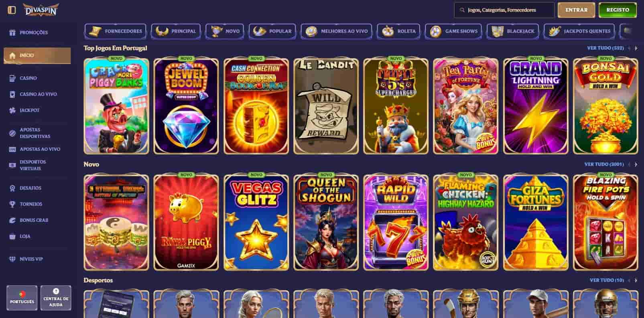Select the Roleta category tab
Viewport: 644px width, 318px height.
pos(398,31)
